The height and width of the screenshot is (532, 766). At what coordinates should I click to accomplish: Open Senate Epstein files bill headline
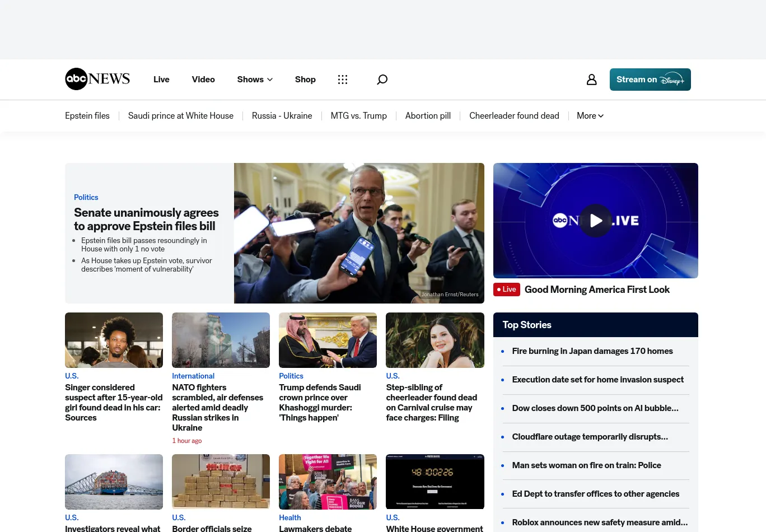tap(146, 220)
